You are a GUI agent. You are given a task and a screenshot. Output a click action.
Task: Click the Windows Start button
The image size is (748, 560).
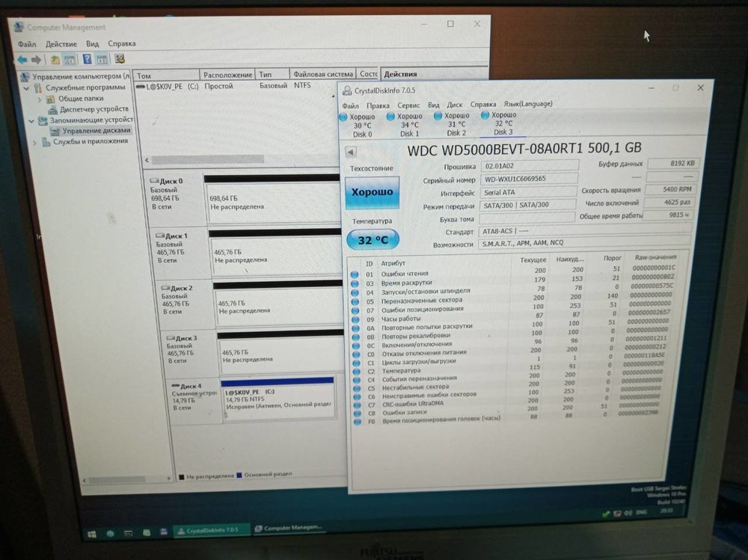91,533
